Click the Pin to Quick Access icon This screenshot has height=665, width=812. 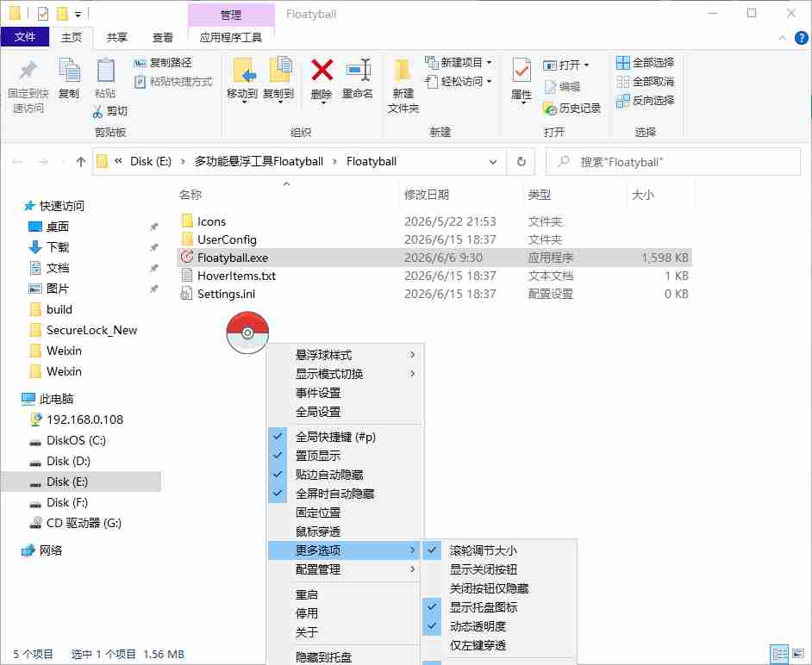click(x=28, y=71)
